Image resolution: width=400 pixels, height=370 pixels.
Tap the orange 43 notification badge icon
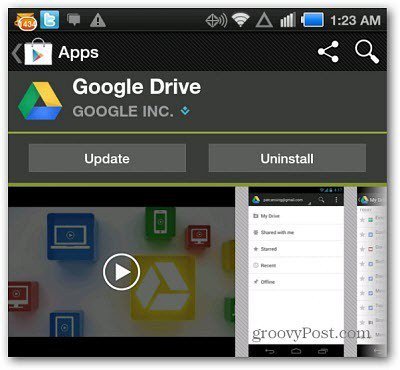click(x=25, y=21)
